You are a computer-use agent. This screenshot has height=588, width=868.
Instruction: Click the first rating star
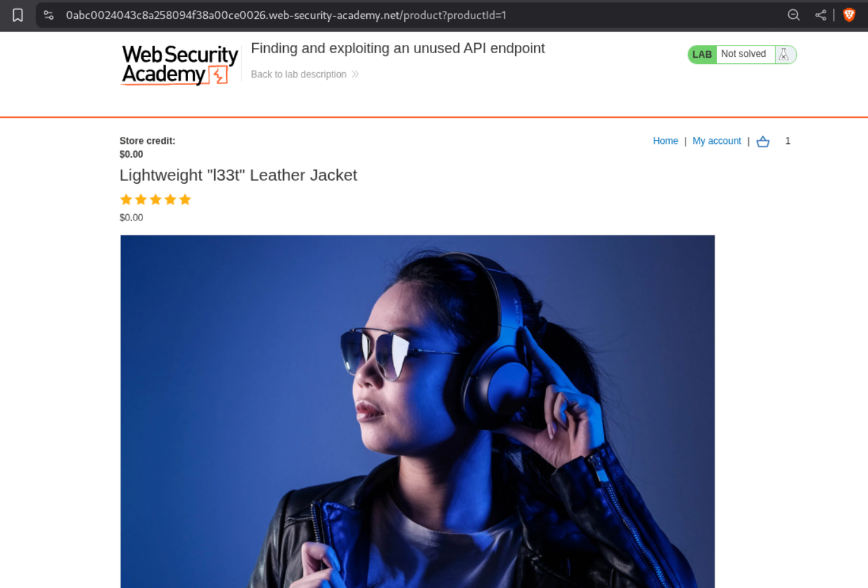pyautogui.click(x=126, y=200)
